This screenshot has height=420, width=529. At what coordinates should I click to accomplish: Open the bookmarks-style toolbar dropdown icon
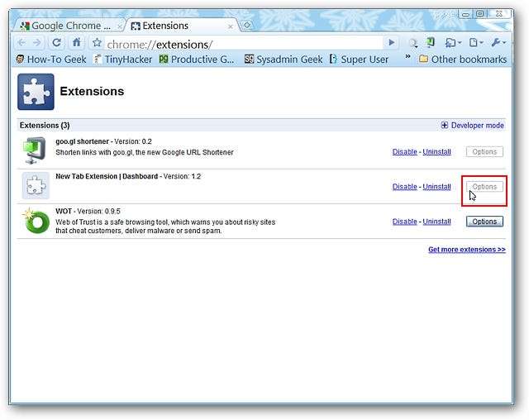(453, 42)
